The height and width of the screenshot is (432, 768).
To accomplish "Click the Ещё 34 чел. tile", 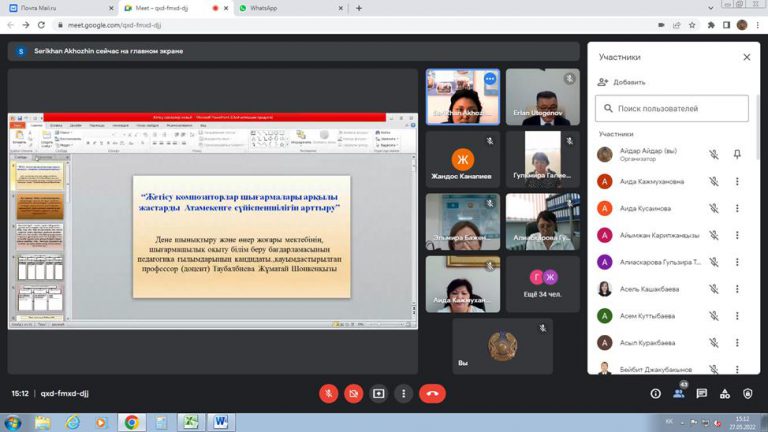I will click(543, 285).
